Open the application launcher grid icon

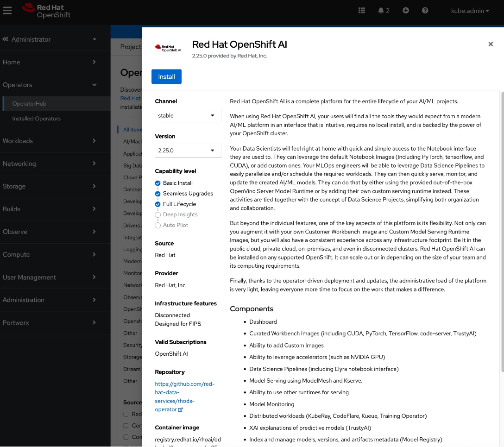tap(361, 10)
